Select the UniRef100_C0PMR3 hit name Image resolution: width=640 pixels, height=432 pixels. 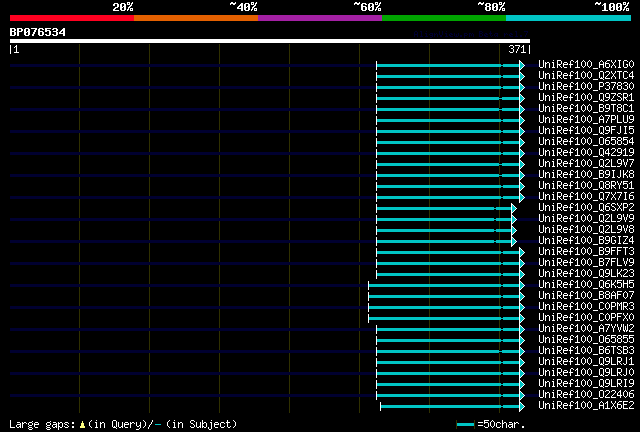(586, 307)
